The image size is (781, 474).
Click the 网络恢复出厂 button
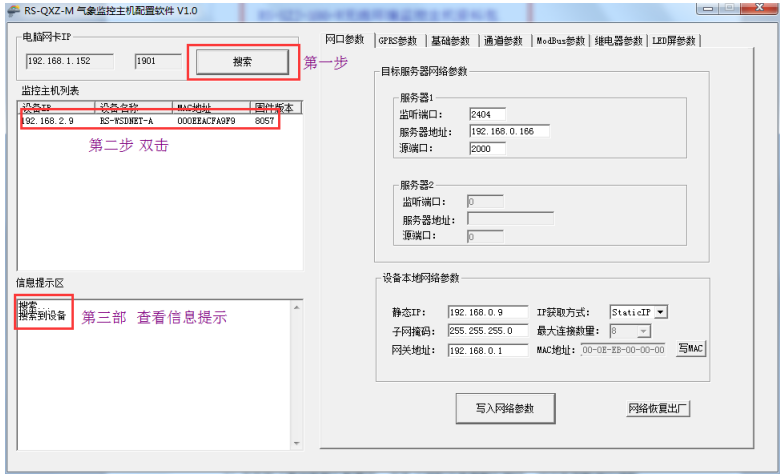pyautogui.click(x=657, y=409)
